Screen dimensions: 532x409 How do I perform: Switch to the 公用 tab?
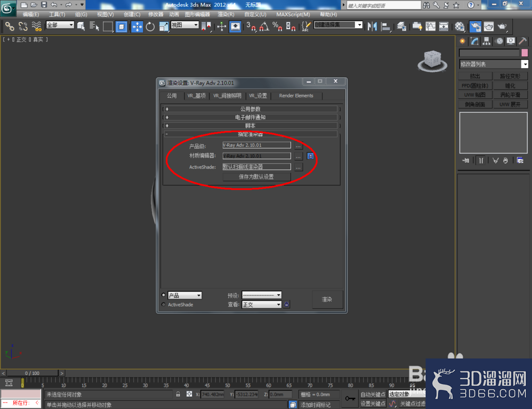point(172,96)
